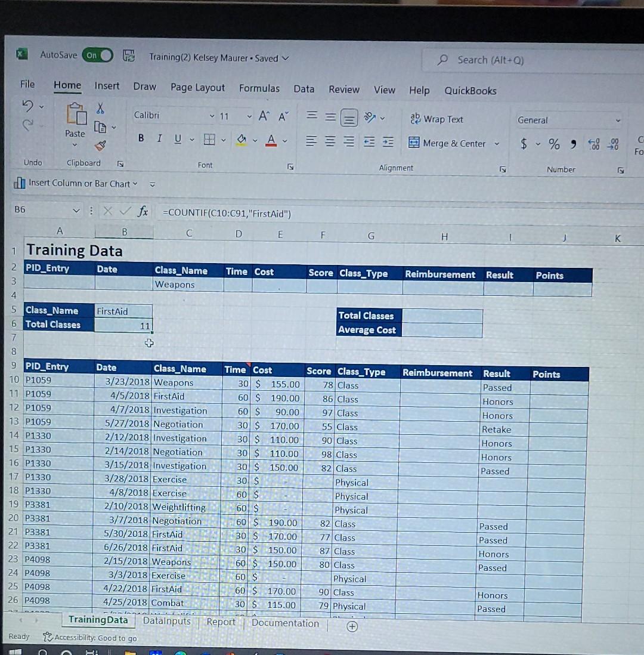Increase font size with larger A
The height and width of the screenshot is (655, 644).
(264, 116)
